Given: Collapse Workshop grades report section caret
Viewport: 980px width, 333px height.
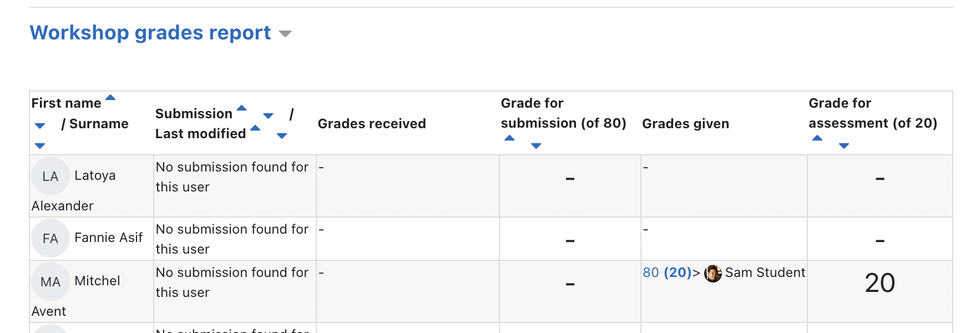Looking at the screenshot, I should tap(285, 34).
